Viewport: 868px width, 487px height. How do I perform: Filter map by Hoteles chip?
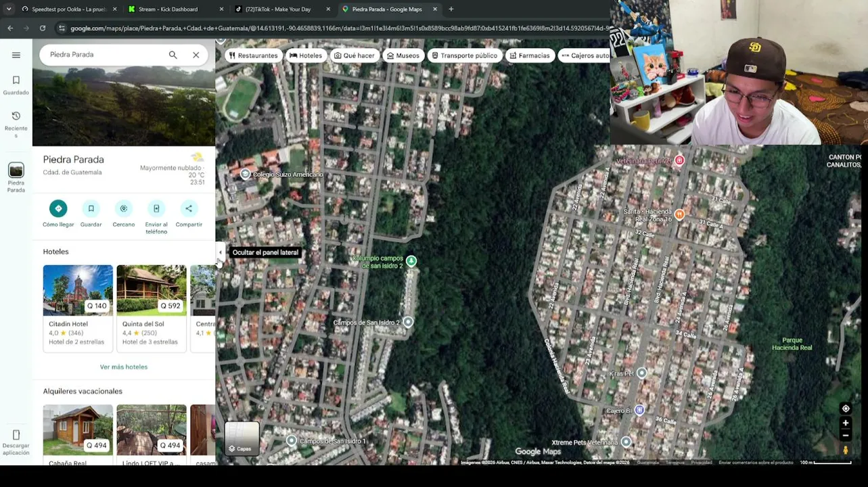[306, 55]
